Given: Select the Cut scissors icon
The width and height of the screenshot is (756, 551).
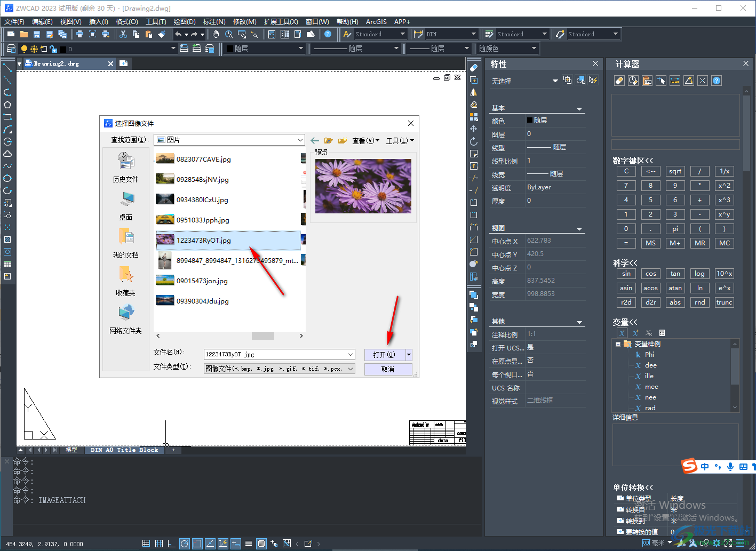Looking at the screenshot, I should click(123, 34).
